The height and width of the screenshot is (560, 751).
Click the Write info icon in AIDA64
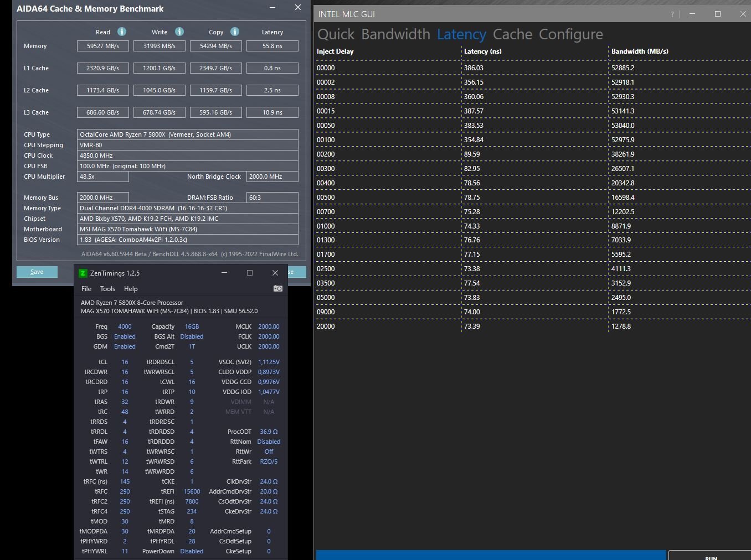179,32
